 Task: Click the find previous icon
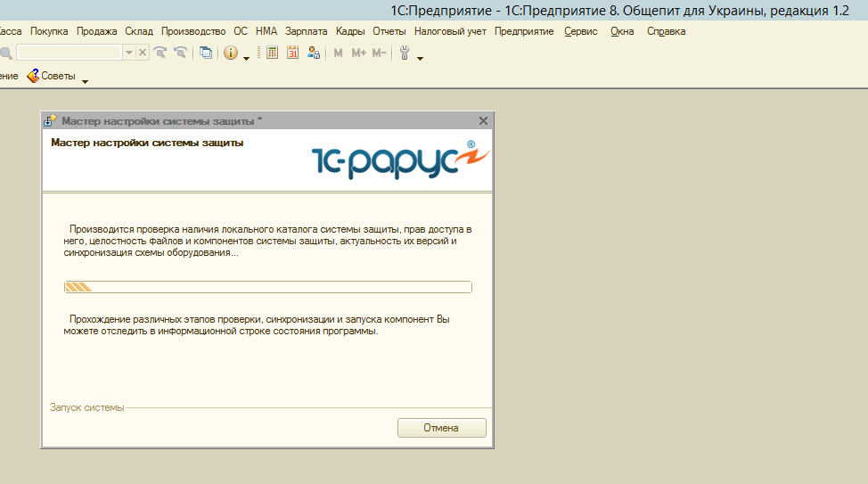pos(181,53)
